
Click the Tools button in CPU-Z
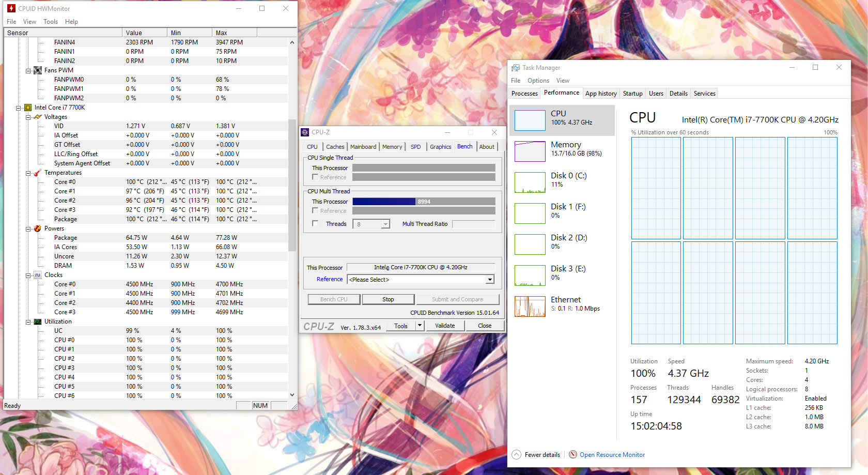tap(401, 326)
